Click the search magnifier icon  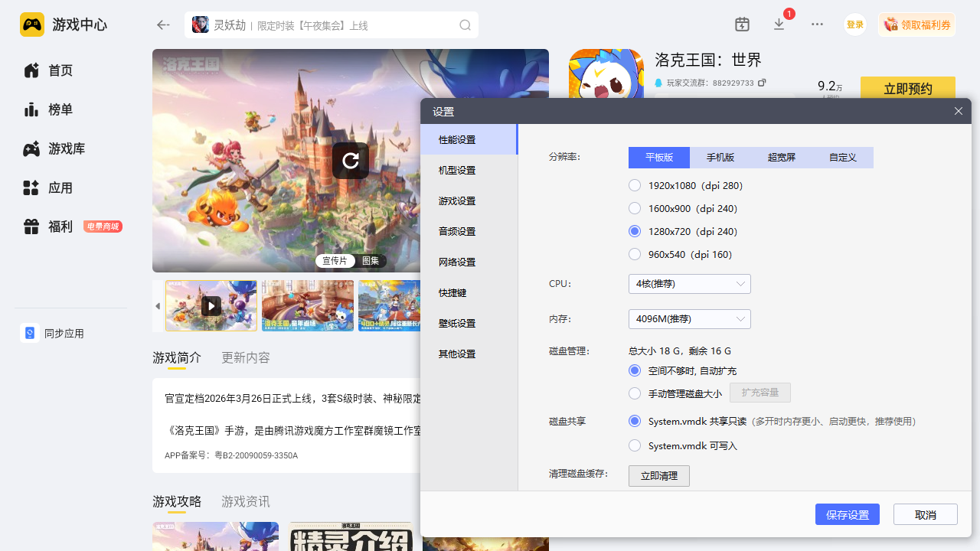465,25
